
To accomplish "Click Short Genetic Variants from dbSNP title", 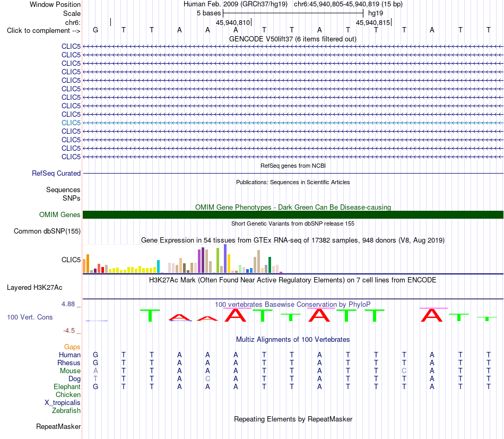I will (293, 223).
